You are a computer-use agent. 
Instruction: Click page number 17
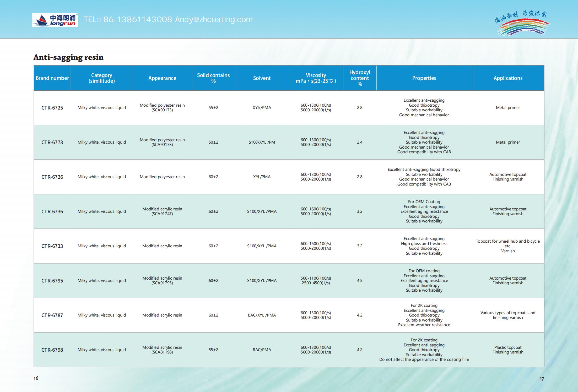542,379
